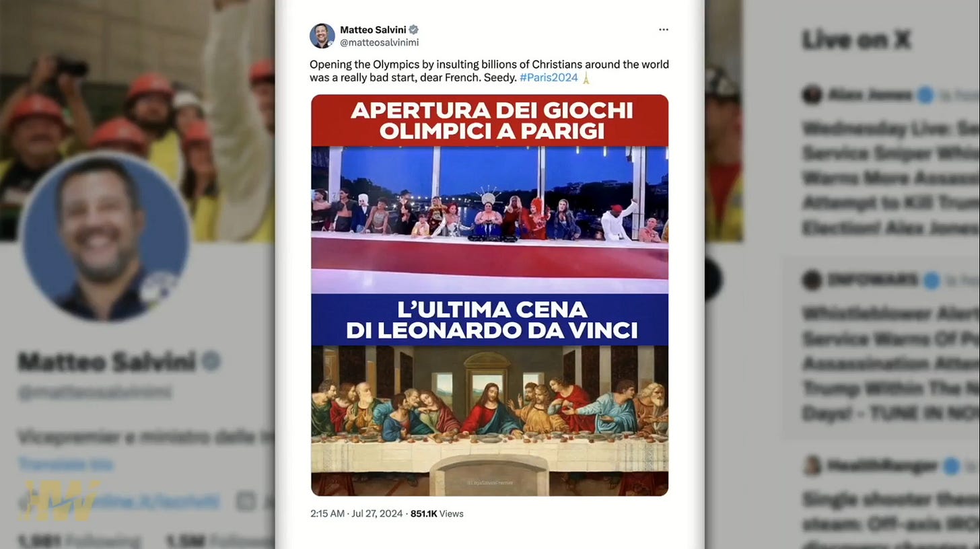Open HealthRanger avatar in Live on X

pos(812,465)
